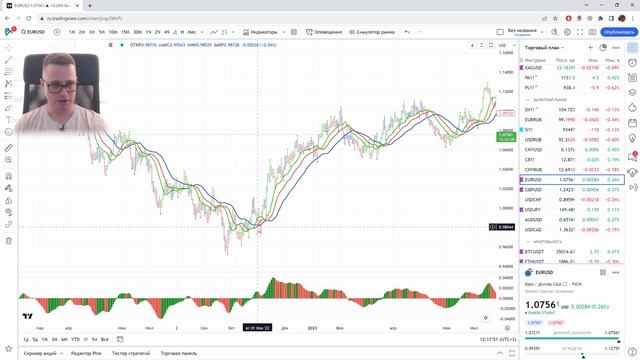Toggle magnet mode in drawing toolbar
640x360 pixels.
pos(8,176)
